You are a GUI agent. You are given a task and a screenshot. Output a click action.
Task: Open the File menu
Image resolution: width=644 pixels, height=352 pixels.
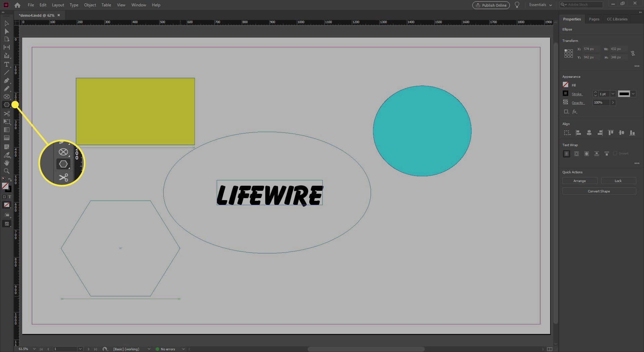[31, 5]
